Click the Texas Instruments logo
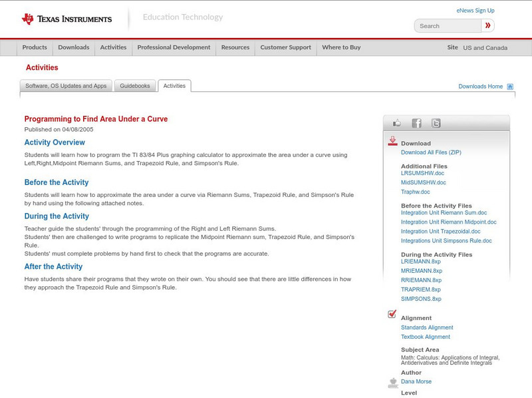The image size is (532, 398). 66,19
